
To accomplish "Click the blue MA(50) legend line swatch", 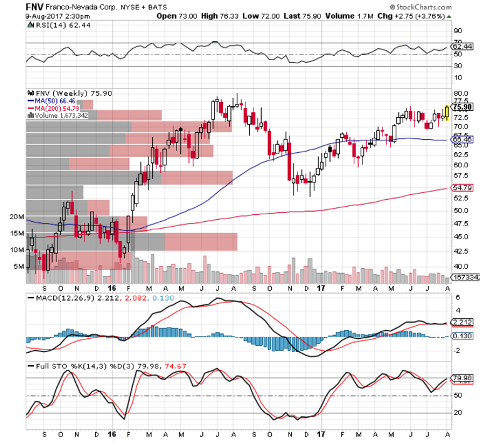I will [x=30, y=101].
